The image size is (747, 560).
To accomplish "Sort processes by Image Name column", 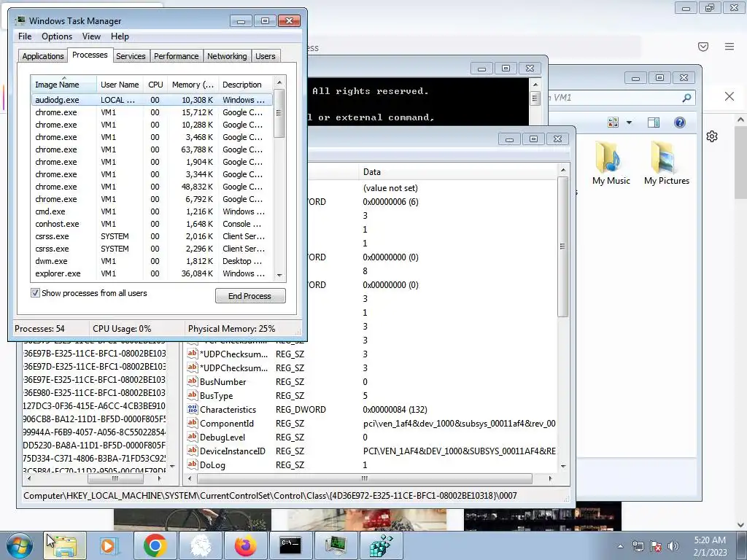I will [63, 85].
